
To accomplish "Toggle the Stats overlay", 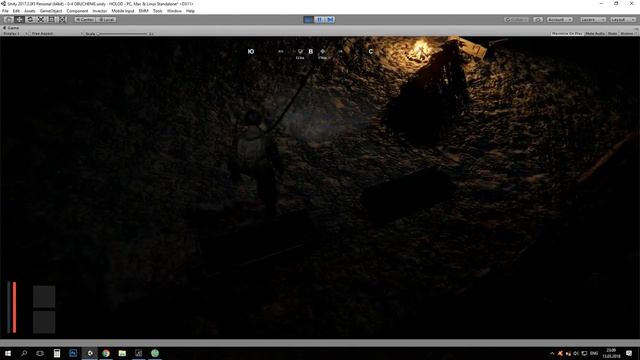I will point(612,33).
